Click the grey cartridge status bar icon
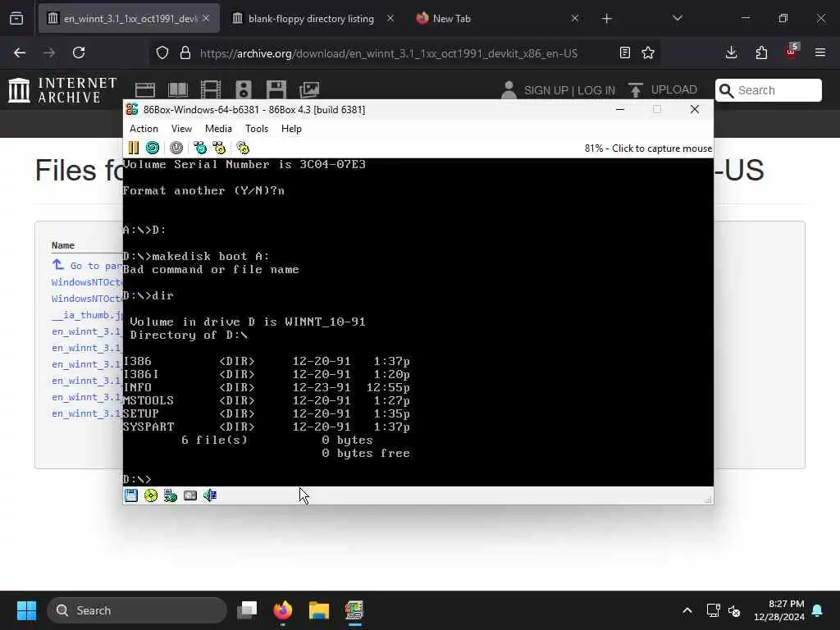Image resolution: width=840 pixels, height=630 pixels. coord(190,495)
